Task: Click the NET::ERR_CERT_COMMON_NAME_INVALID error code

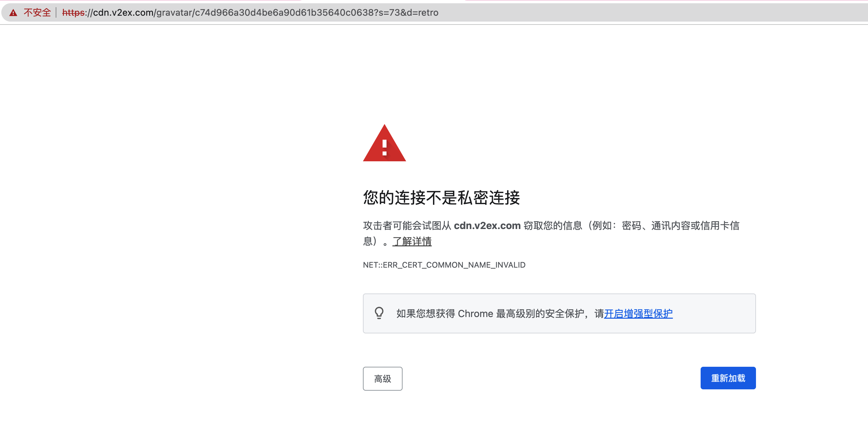Action: 444,265
